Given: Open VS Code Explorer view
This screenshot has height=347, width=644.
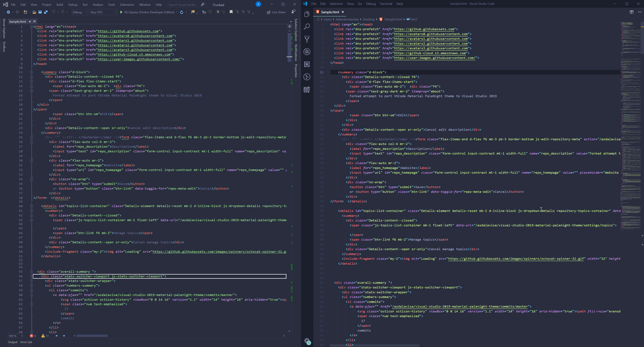Looking at the screenshot, I should 307,14.
